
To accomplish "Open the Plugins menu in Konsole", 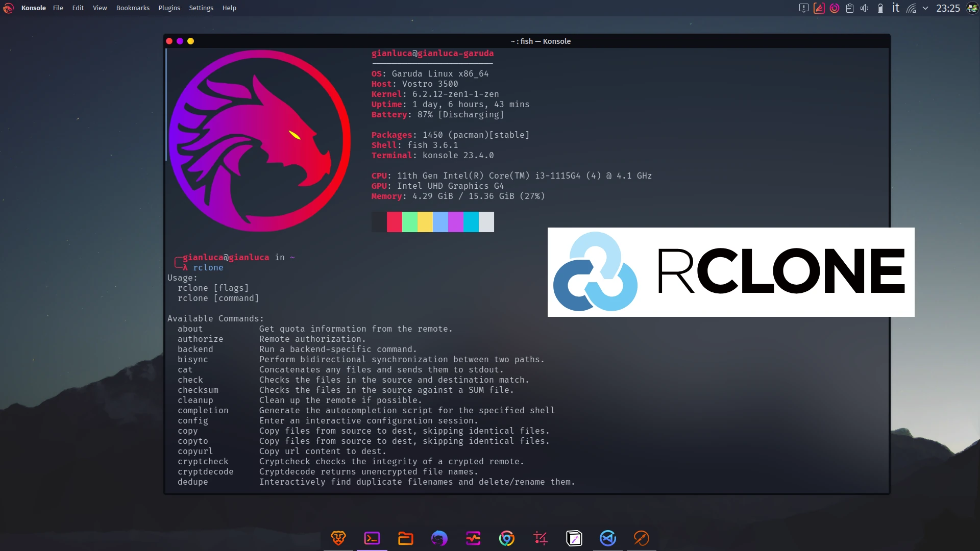I will (169, 8).
